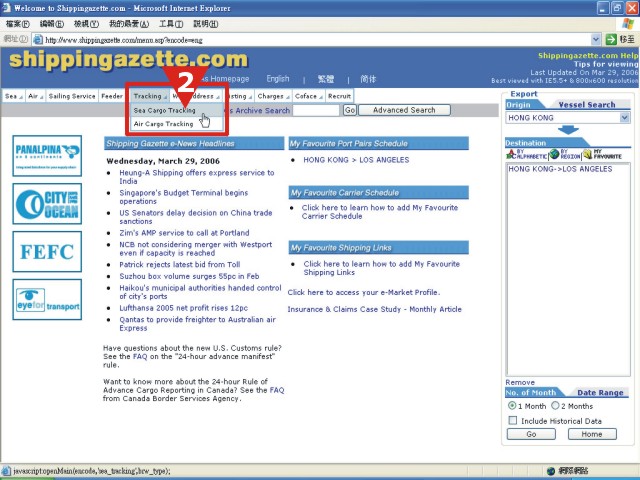The height and width of the screenshot is (480, 640).
Task: Switch language to English
Action: click(278, 79)
